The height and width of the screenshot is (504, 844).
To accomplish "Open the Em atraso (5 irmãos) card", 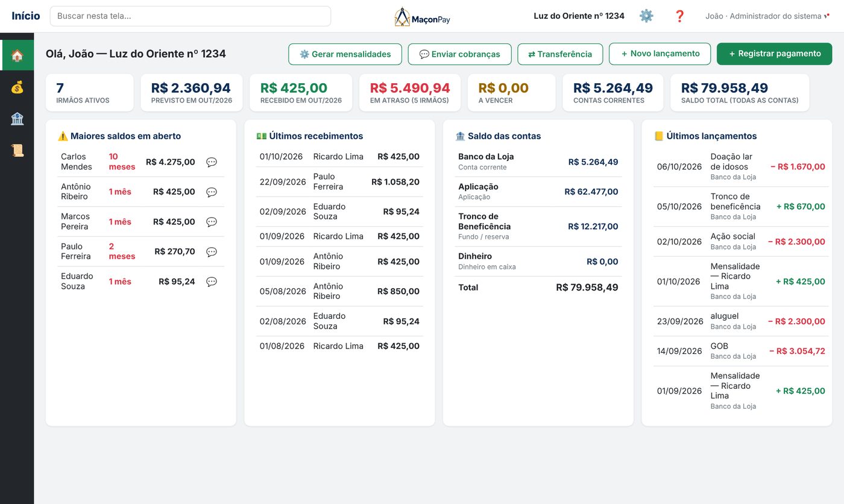I will coord(410,93).
